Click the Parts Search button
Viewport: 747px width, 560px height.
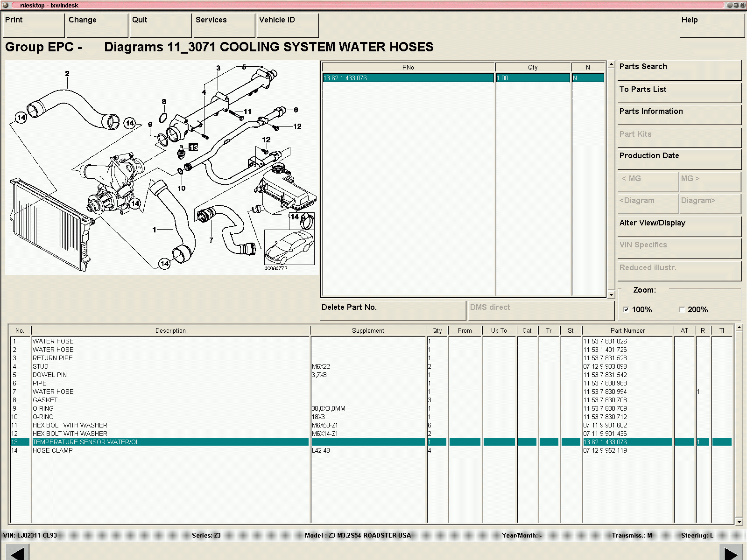point(679,70)
